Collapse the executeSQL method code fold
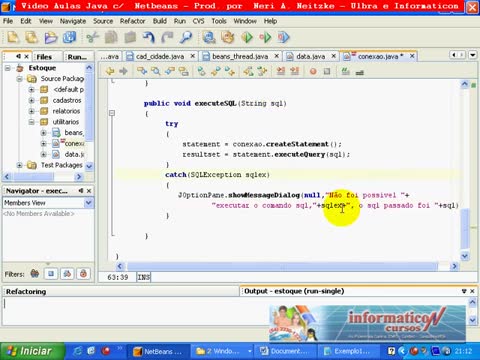The width and height of the screenshot is (480, 360). pos(112,113)
